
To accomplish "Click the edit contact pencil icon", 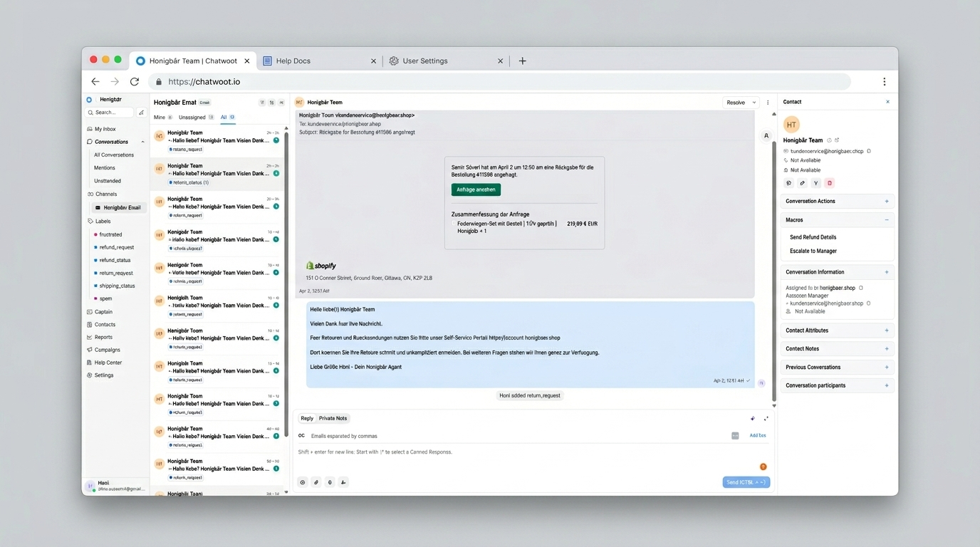I will coord(803,183).
